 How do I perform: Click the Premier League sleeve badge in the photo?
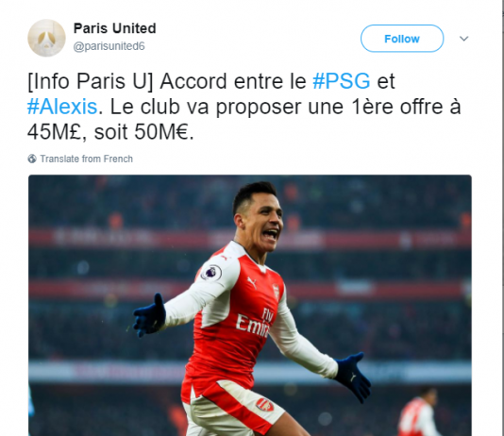point(211,273)
